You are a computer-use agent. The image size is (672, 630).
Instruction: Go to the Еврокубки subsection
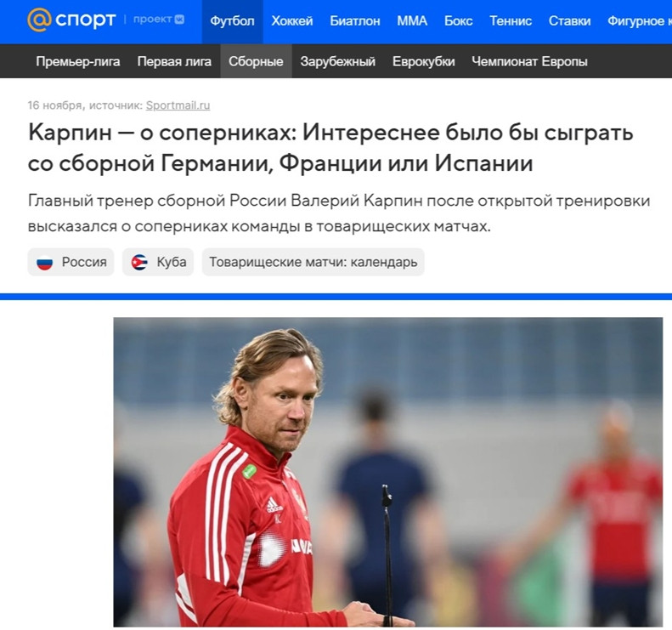tap(423, 61)
